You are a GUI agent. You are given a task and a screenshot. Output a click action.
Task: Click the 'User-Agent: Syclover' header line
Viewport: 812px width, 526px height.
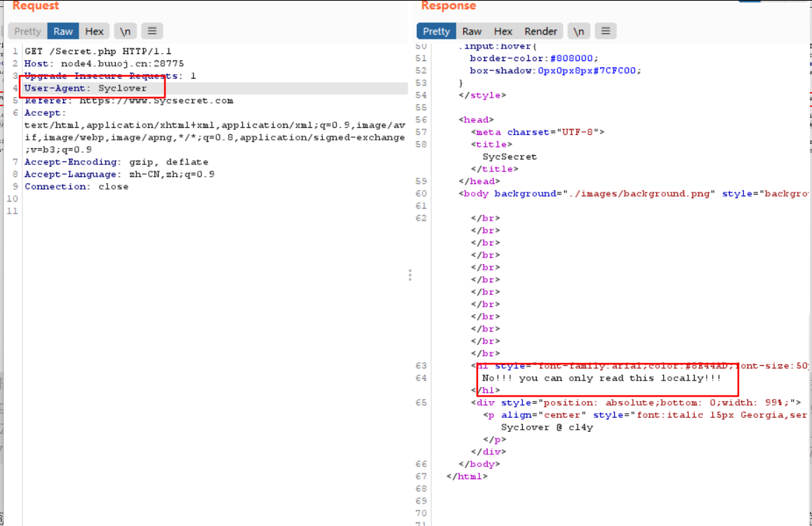coord(86,88)
